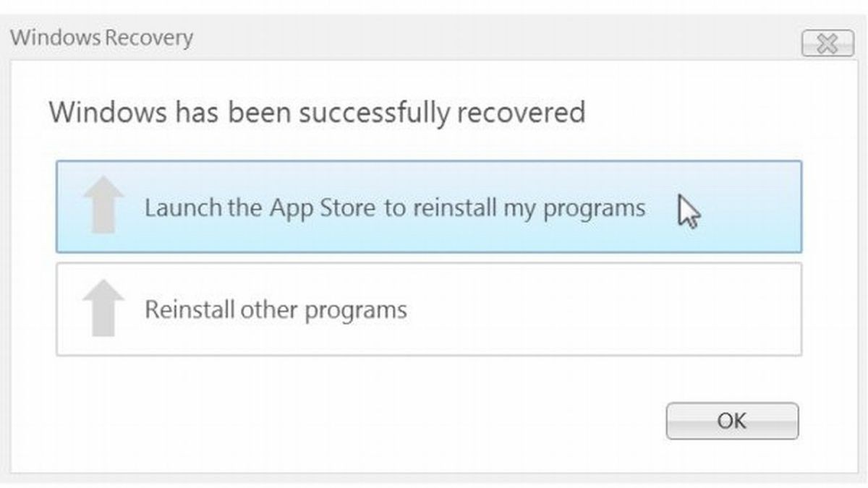Click the word Recovery in the title bar

150,38
